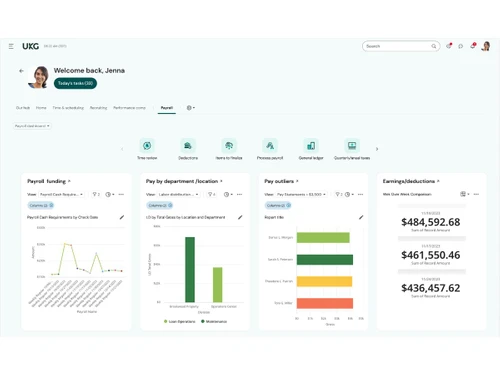Click the $461,550.46 amount
This screenshot has height=375, width=500.
click(x=431, y=255)
